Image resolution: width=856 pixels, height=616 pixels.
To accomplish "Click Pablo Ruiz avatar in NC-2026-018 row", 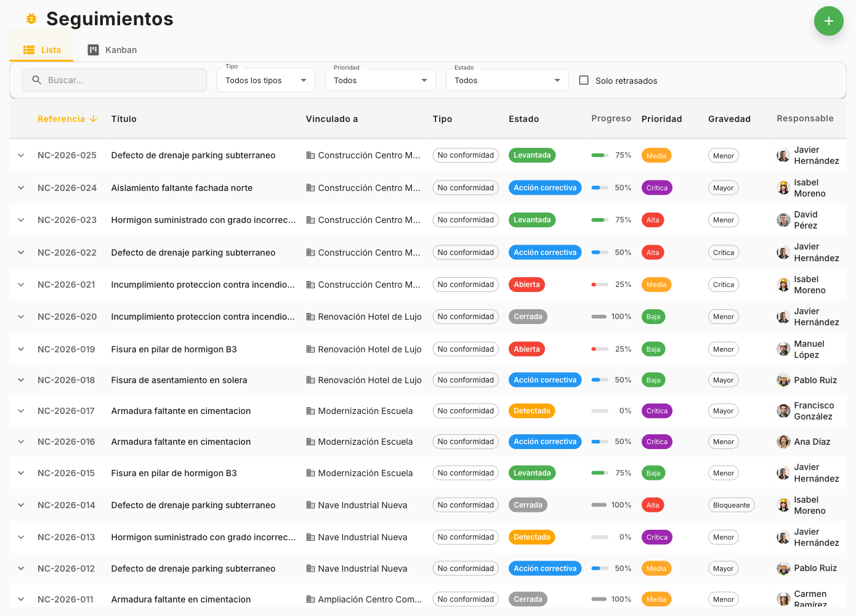I will click(783, 380).
